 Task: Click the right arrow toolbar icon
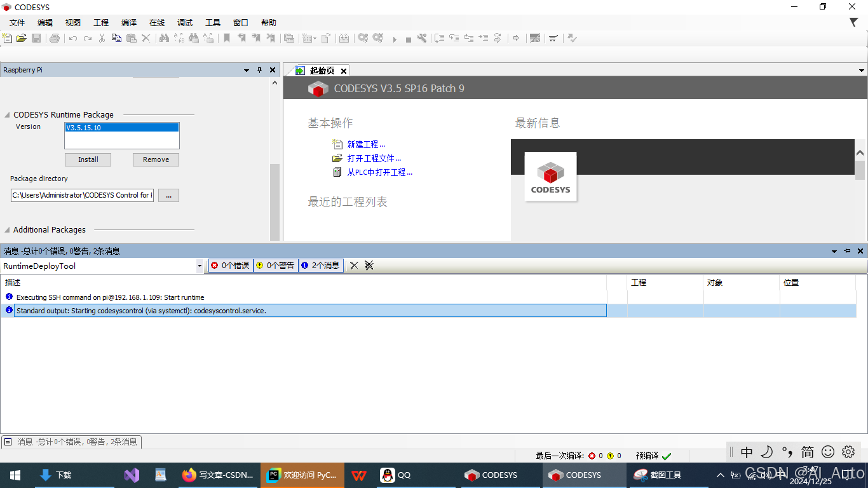tap(516, 38)
